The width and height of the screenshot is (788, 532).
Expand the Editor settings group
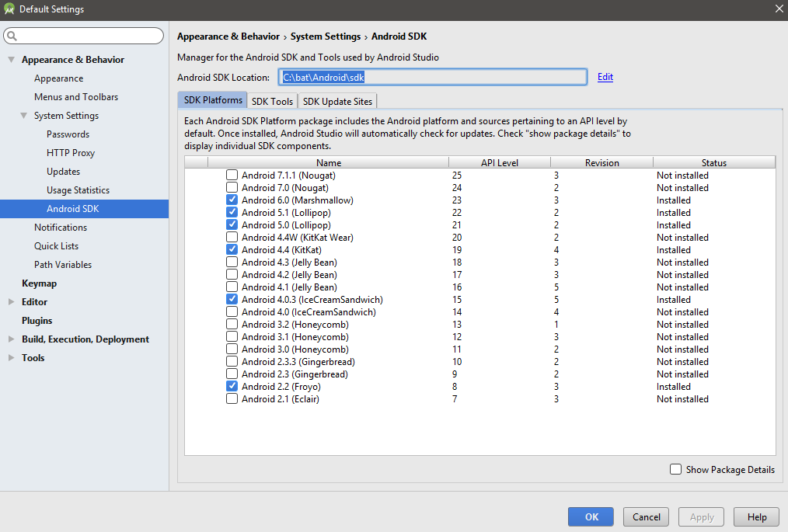pyautogui.click(x=11, y=302)
